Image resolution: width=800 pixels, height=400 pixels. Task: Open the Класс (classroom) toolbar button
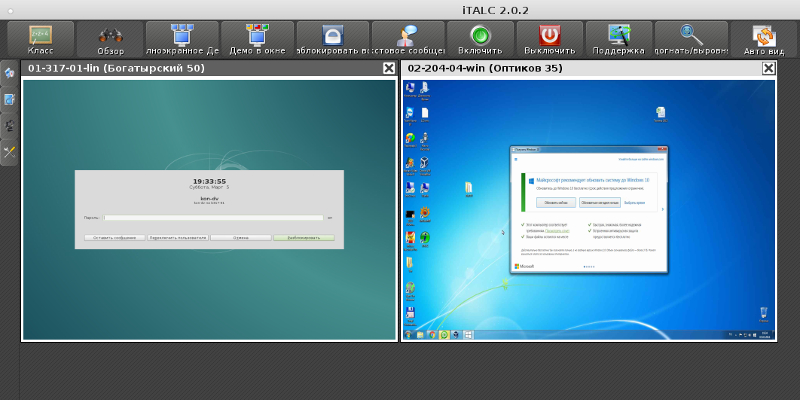coord(40,39)
